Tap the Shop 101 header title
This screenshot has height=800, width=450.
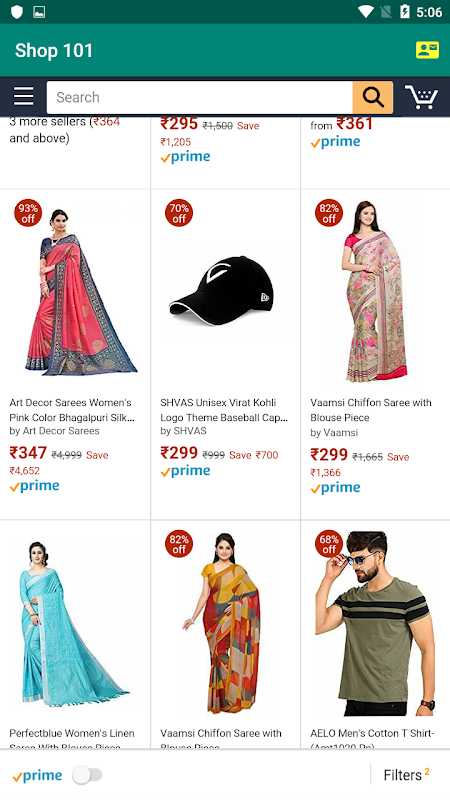click(54, 50)
